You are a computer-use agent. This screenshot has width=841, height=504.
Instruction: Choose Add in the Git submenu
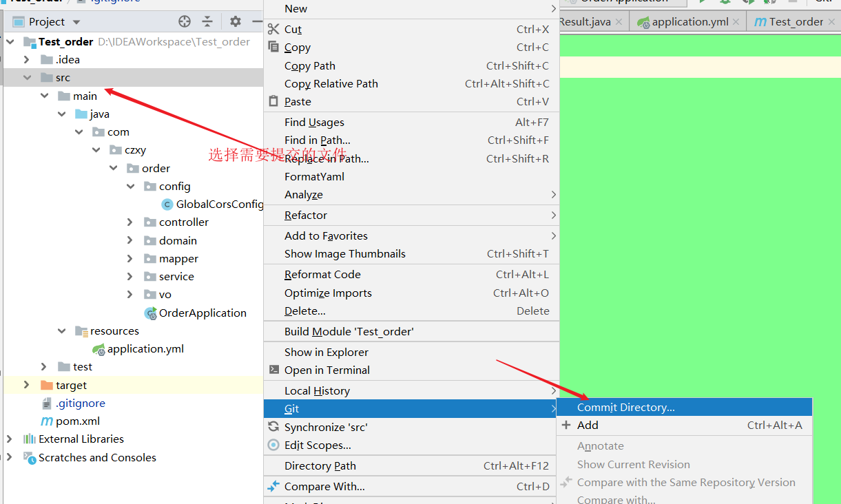click(x=685, y=425)
